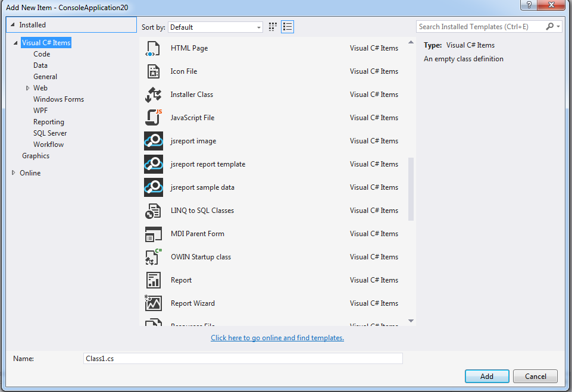Select the Workflow category
Screen dimensions: 572x392
pyautogui.click(x=49, y=145)
